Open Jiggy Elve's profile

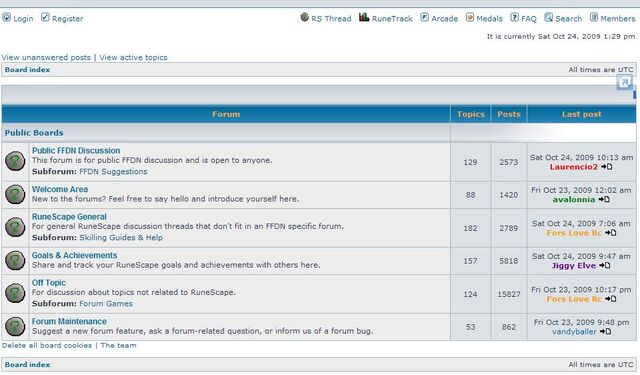coord(574,266)
